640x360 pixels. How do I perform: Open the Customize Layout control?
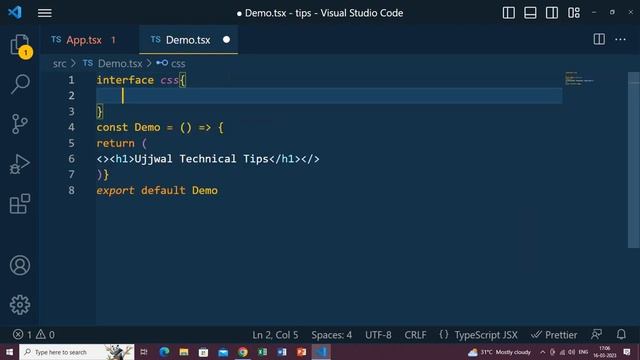[573, 13]
